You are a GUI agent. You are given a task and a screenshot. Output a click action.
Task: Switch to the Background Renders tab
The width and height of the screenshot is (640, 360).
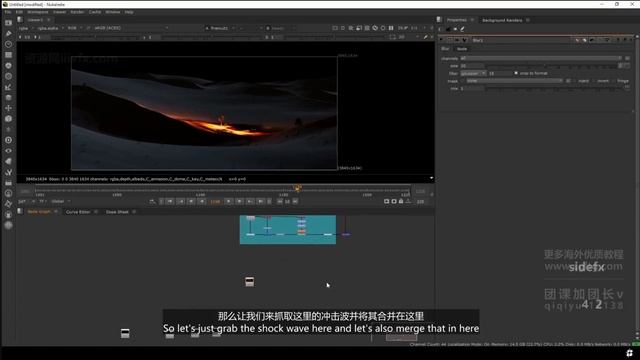click(x=502, y=20)
